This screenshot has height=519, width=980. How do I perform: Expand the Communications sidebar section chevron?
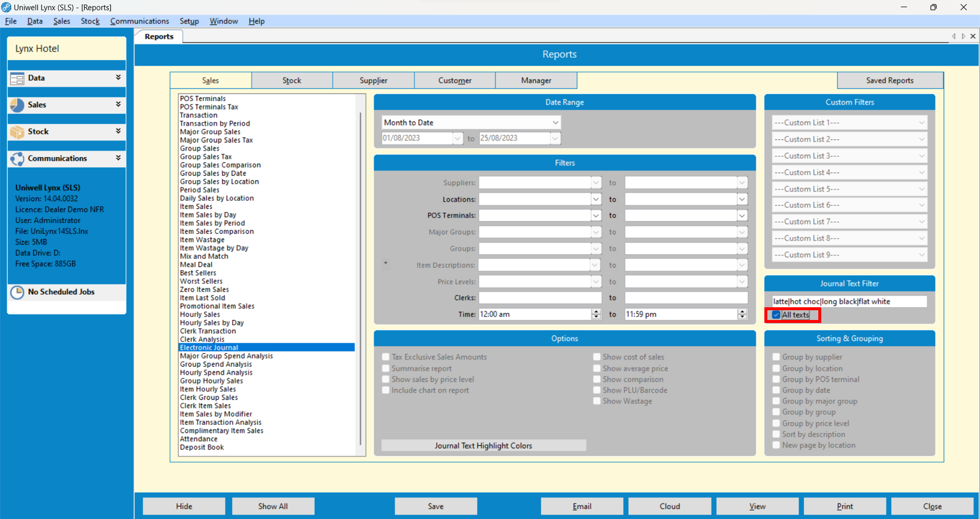coord(118,158)
